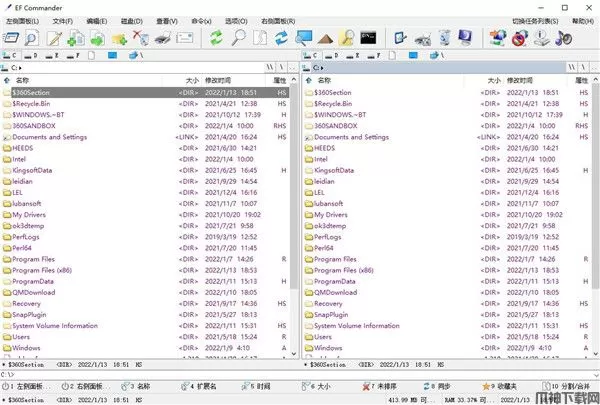The width and height of the screenshot is (600, 405).
Task: Click the red X delete toolbar icon
Action: pos(142,38)
